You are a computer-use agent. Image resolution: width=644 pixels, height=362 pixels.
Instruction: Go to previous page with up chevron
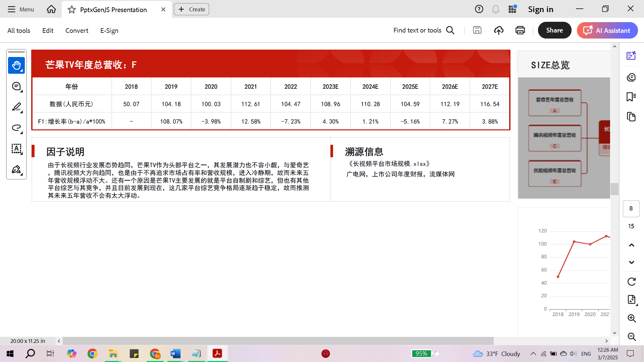(632, 245)
